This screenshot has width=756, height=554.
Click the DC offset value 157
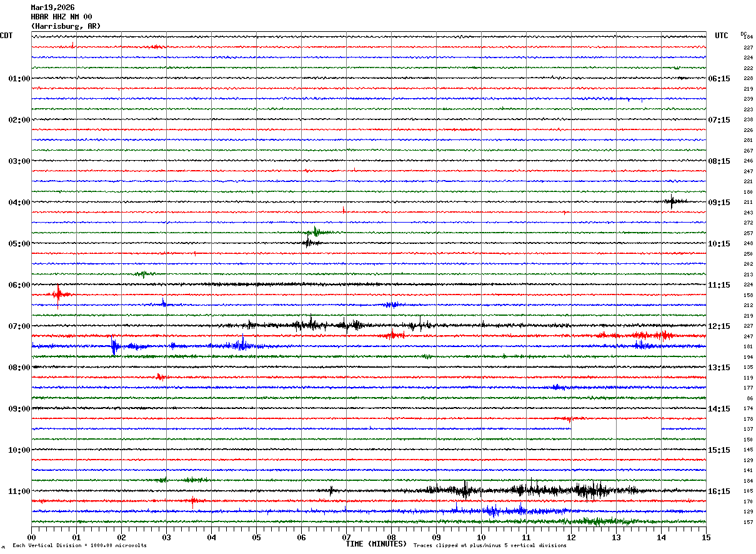(x=748, y=522)
